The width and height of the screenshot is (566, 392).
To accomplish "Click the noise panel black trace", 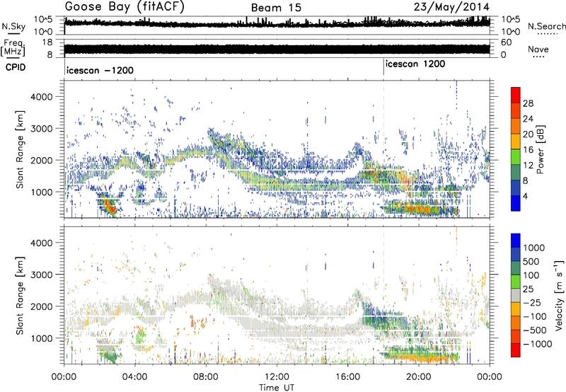I will 277,23.
